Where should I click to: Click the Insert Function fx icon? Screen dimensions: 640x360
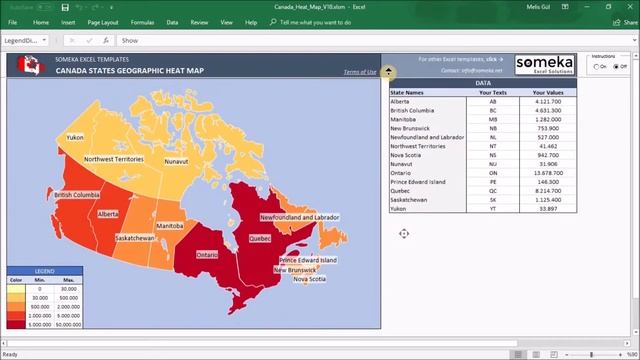(x=106, y=40)
